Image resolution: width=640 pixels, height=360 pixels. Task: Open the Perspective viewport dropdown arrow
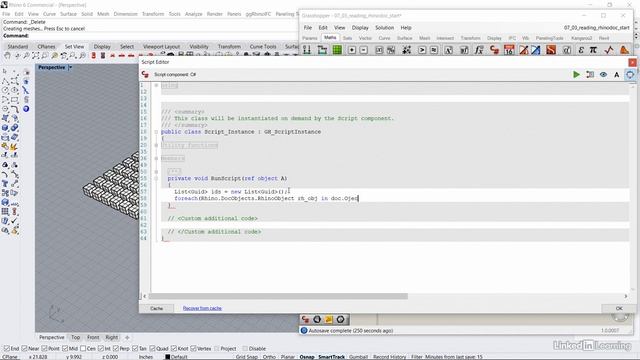click(70, 67)
